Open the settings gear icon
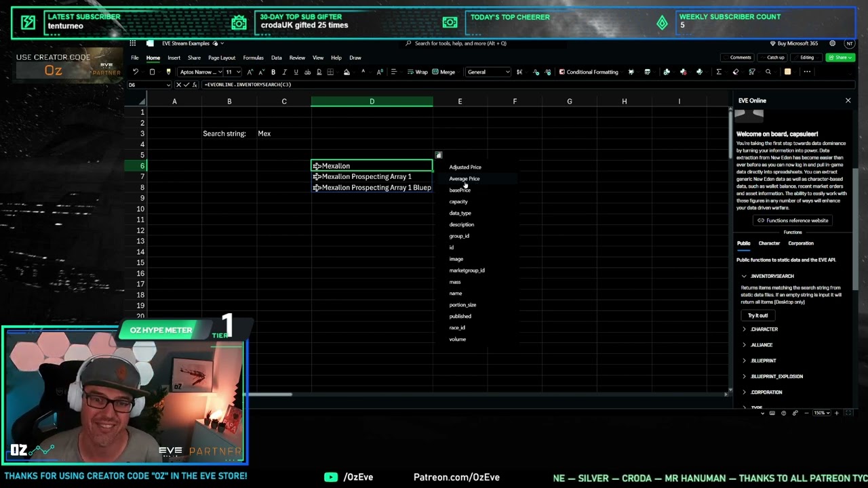 click(833, 43)
